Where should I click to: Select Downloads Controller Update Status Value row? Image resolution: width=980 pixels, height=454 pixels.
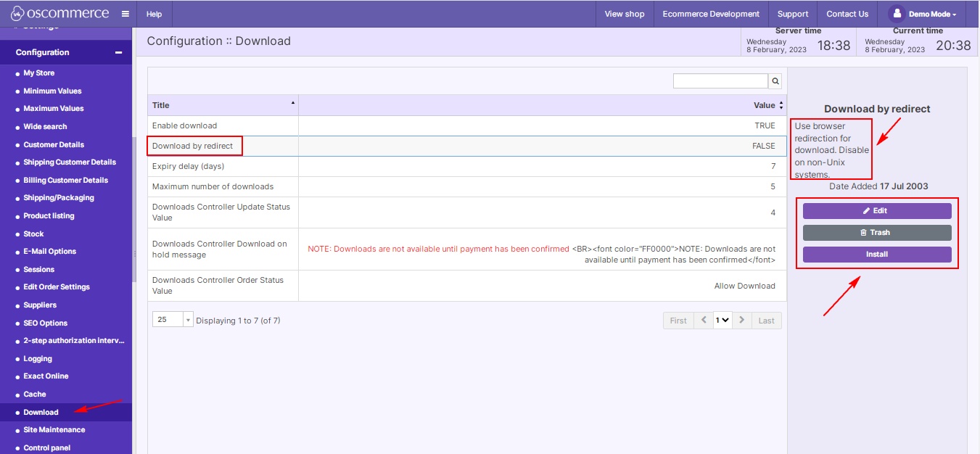pyautogui.click(x=467, y=212)
